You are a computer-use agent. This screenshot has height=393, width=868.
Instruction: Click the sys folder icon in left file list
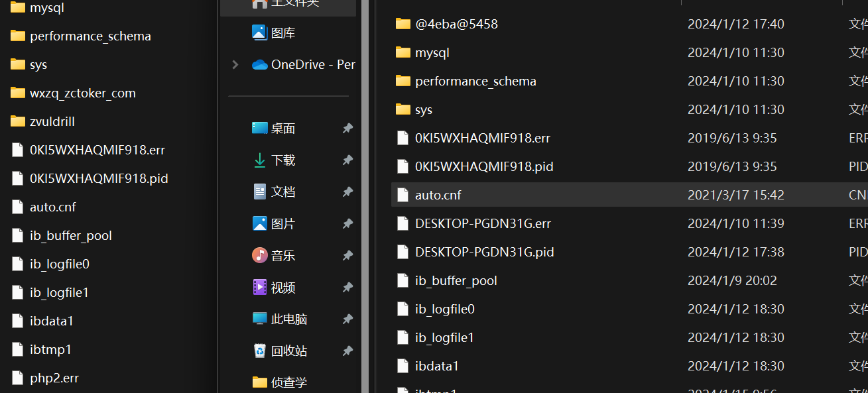pos(18,64)
